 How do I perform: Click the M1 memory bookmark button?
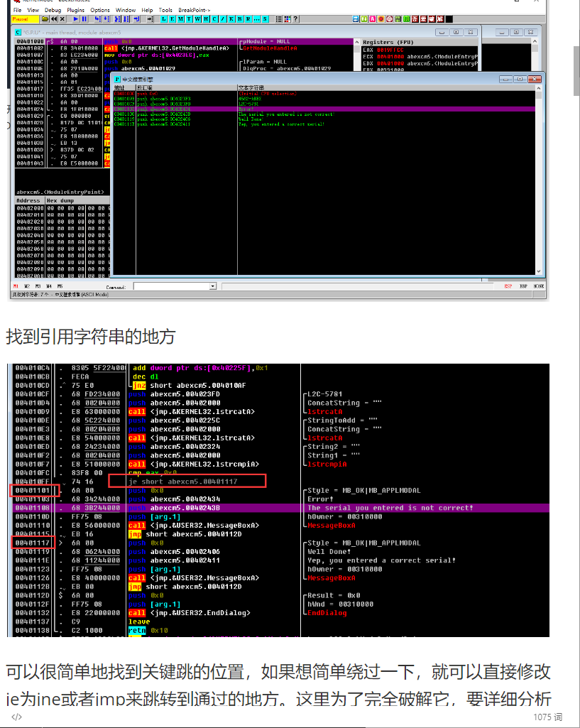coord(16,286)
